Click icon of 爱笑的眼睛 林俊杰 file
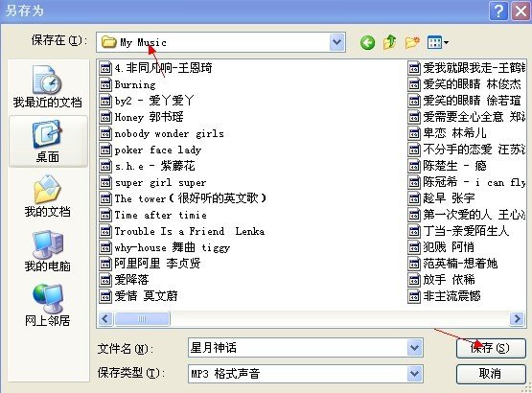This screenshot has height=393, width=532. click(414, 84)
